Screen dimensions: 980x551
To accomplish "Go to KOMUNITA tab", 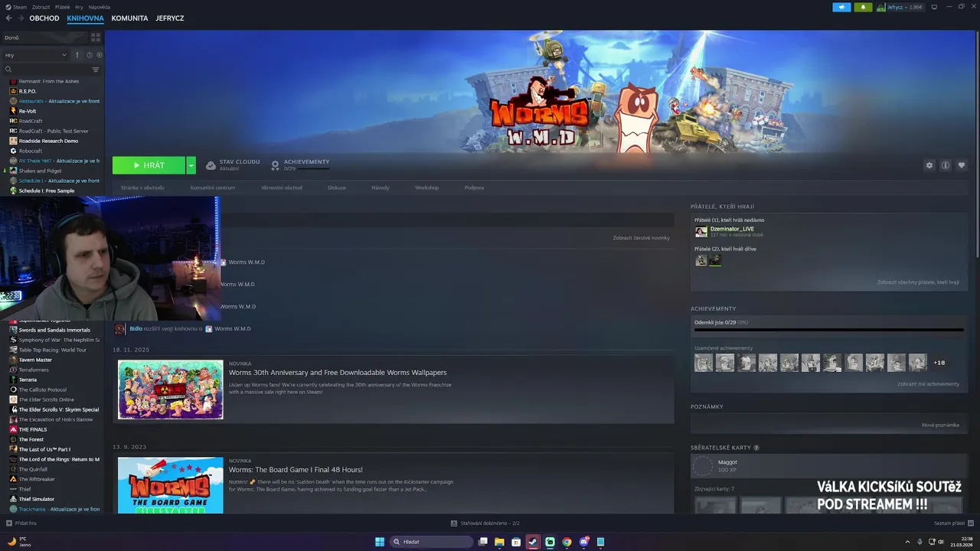I will click(x=129, y=18).
